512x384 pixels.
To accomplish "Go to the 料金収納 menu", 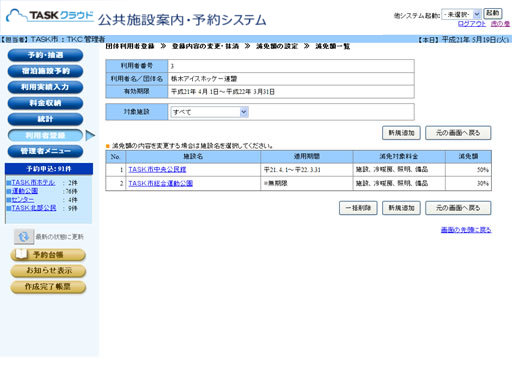I will pyautogui.click(x=45, y=103).
